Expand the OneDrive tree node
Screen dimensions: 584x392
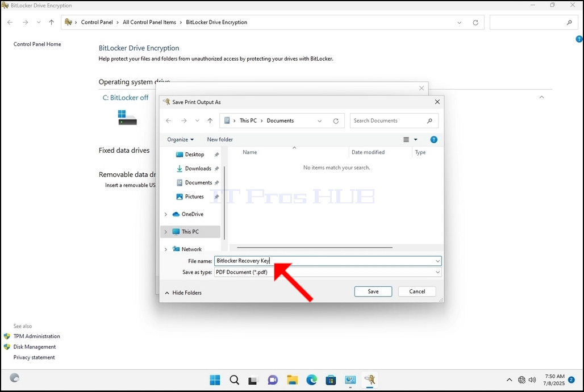(x=166, y=214)
